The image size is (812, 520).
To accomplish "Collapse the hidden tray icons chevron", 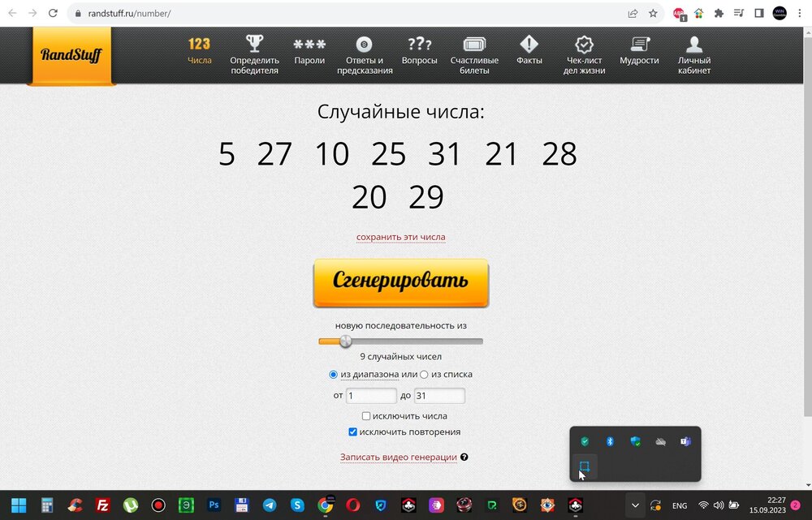I will click(x=635, y=505).
